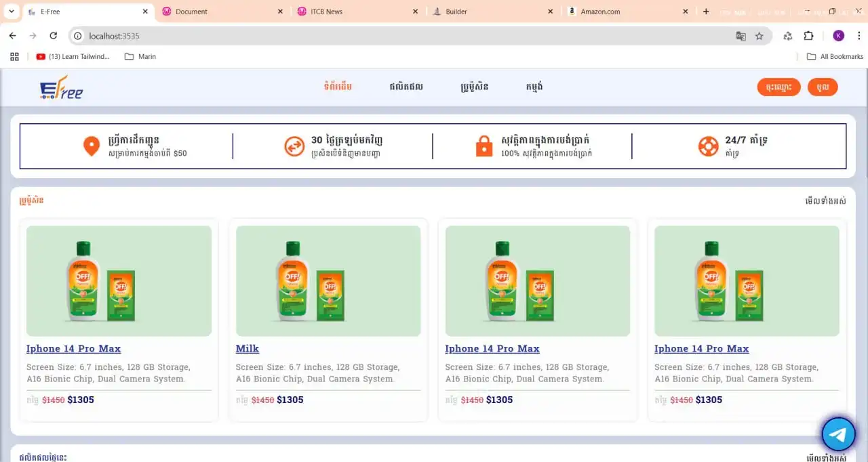Open the promotion nav link ប្រូម៉ូសិន
This screenshot has width=868, height=462.
point(475,87)
